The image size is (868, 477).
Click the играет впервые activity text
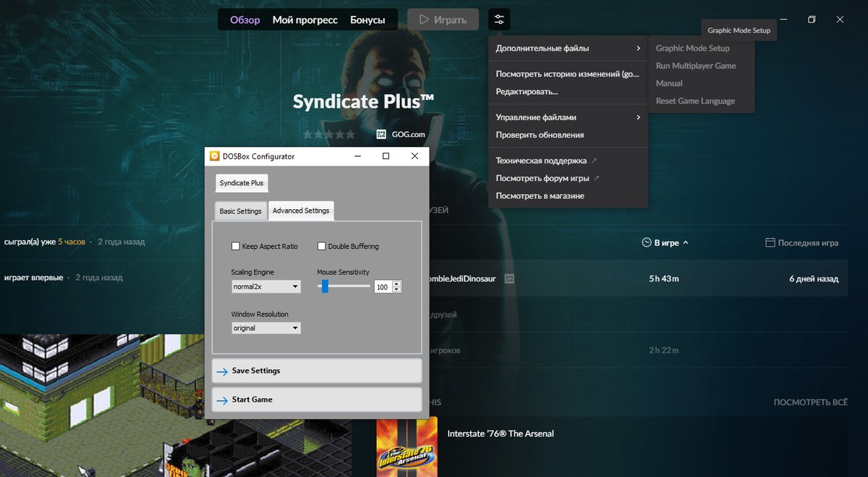click(33, 277)
